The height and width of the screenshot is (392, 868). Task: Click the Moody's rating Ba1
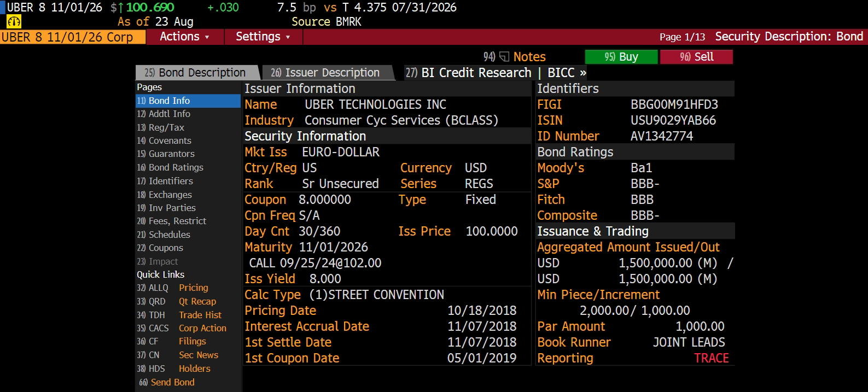click(642, 168)
